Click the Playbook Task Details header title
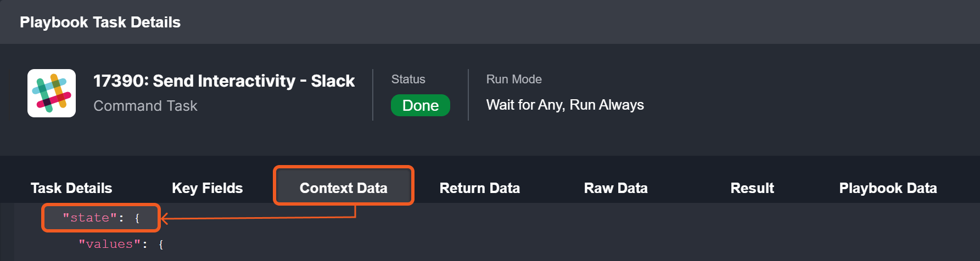Viewport: 980px width, 261px height. pyautogui.click(x=100, y=22)
